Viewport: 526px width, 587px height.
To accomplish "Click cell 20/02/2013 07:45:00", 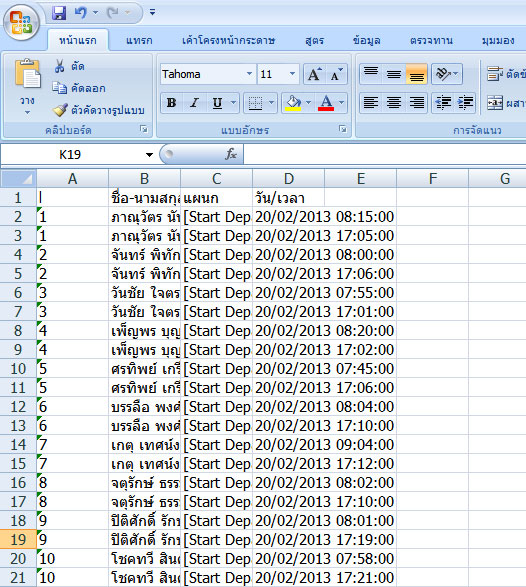I will pyautogui.click(x=324, y=369).
